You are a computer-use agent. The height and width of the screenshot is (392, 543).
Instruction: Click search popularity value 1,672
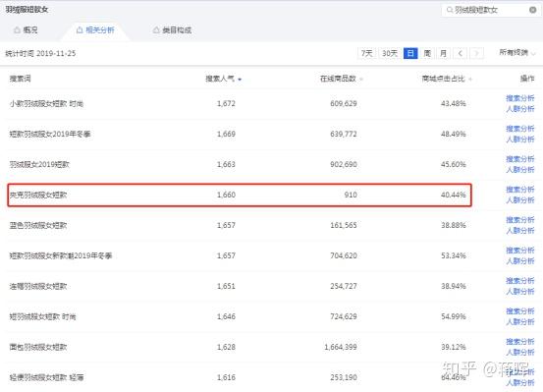pyautogui.click(x=226, y=103)
